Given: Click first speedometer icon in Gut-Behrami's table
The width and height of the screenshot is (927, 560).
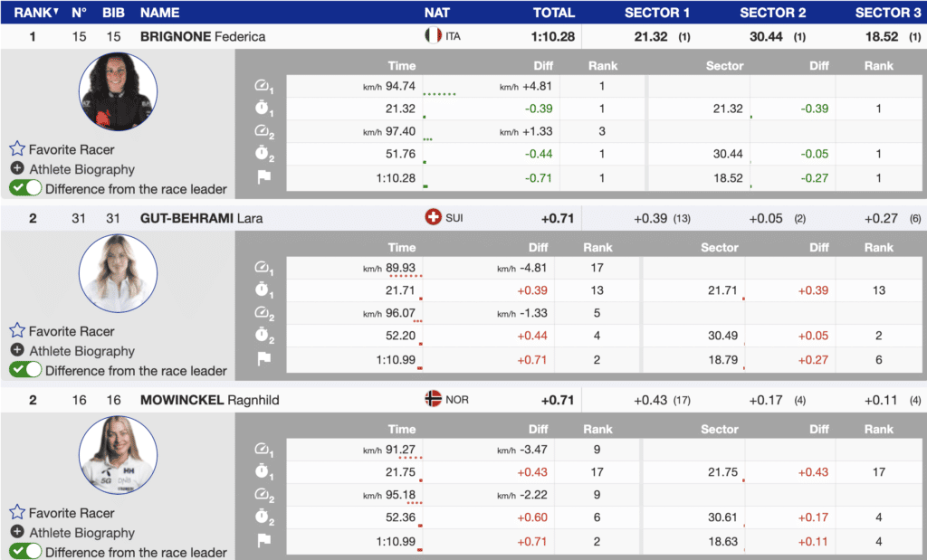Looking at the screenshot, I should (263, 268).
